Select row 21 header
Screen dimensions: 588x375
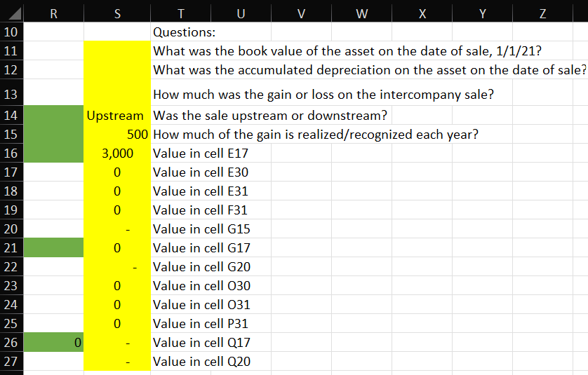[11, 247]
